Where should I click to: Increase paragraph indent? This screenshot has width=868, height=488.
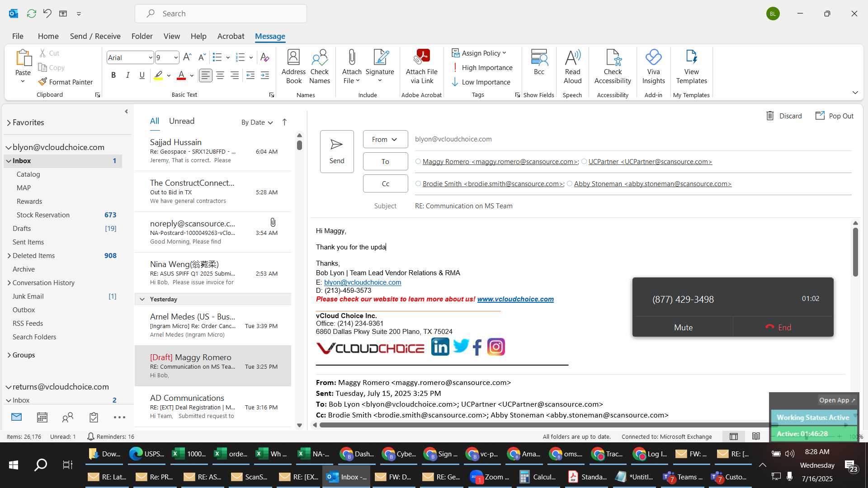tap(265, 75)
